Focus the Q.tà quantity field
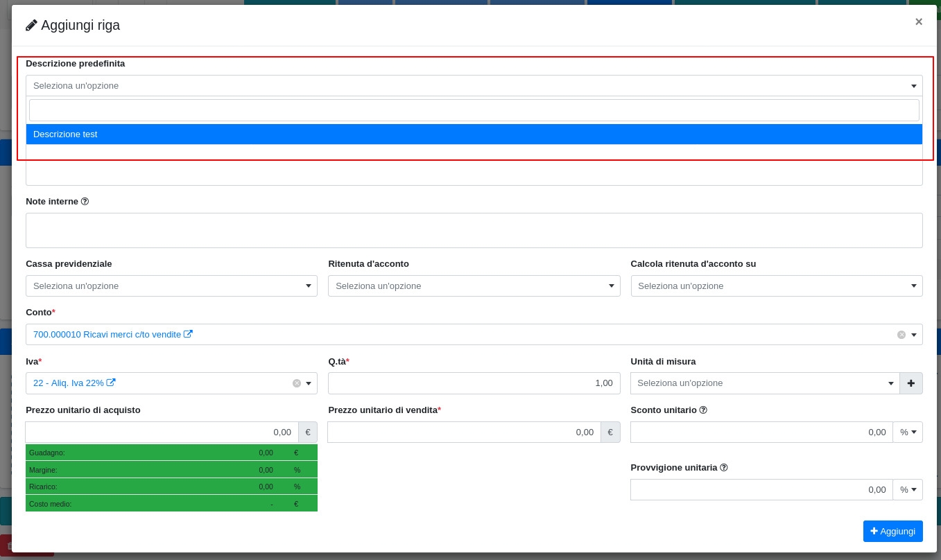This screenshot has height=560, width=941. pyautogui.click(x=474, y=383)
